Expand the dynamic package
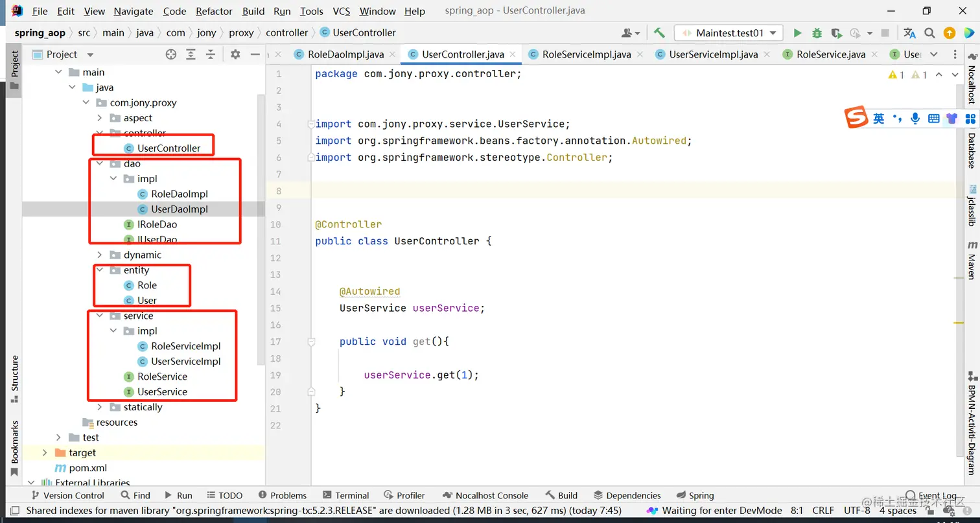The image size is (980, 523). pyautogui.click(x=99, y=255)
